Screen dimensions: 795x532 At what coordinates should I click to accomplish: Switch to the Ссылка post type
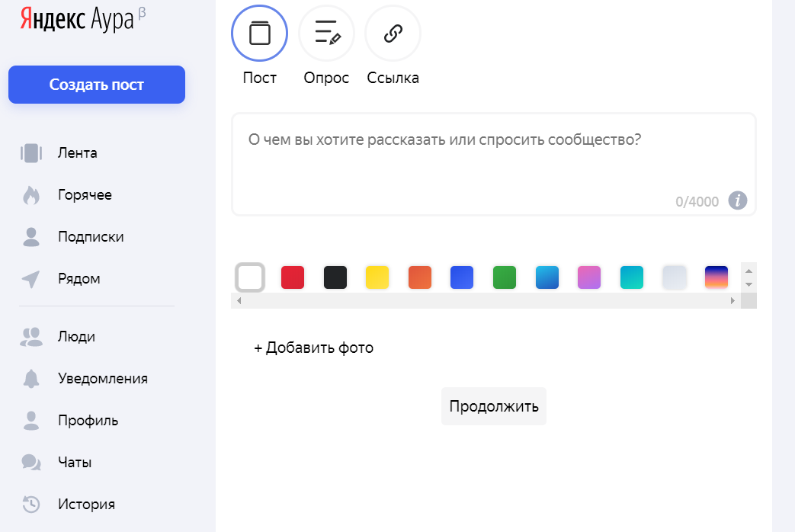click(393, 33)
